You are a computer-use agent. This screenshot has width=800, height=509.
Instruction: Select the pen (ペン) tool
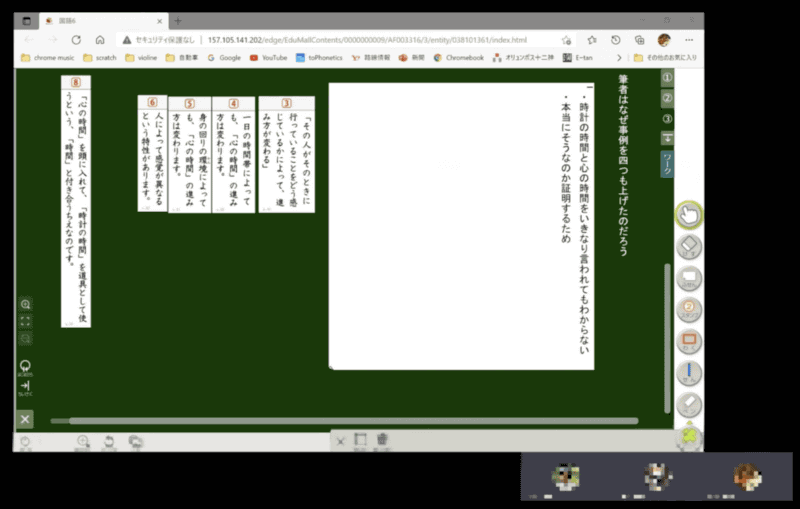click(x=689, y=405)
